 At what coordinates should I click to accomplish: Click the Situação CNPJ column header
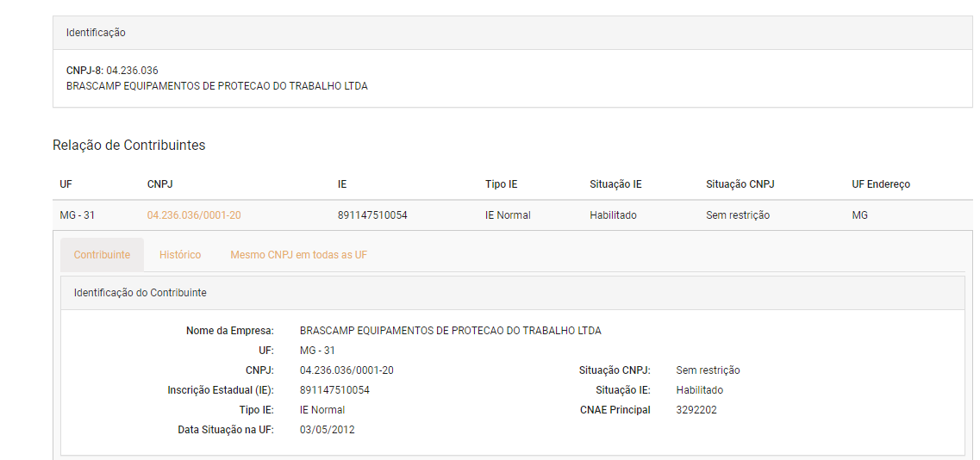(740, 184)
